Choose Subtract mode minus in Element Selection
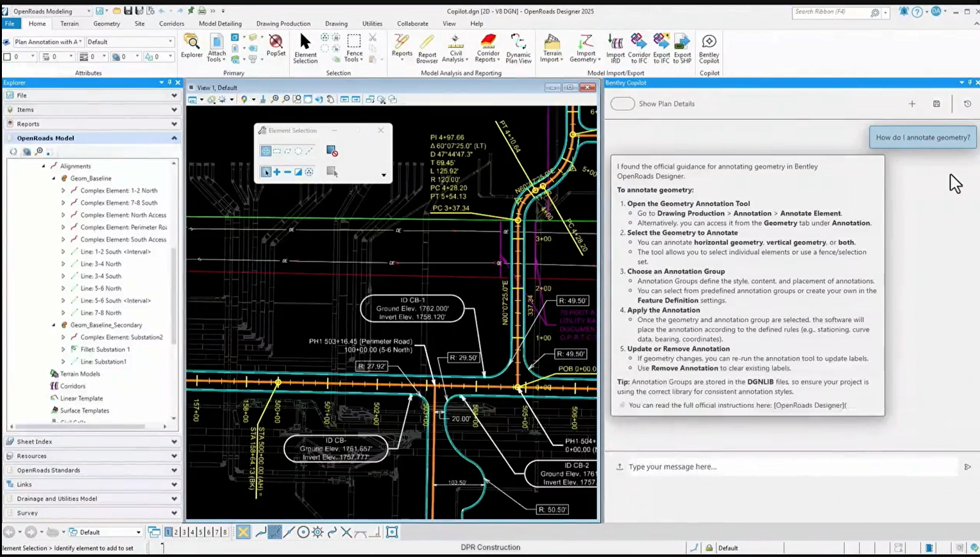The width and height of the screenshot is (980, 557). tap(287, 172)
